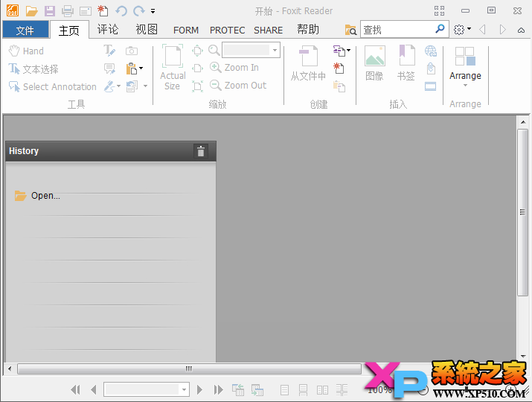Click the vertical scrollbar thumb
532x402 pixels.
[522, 213]
